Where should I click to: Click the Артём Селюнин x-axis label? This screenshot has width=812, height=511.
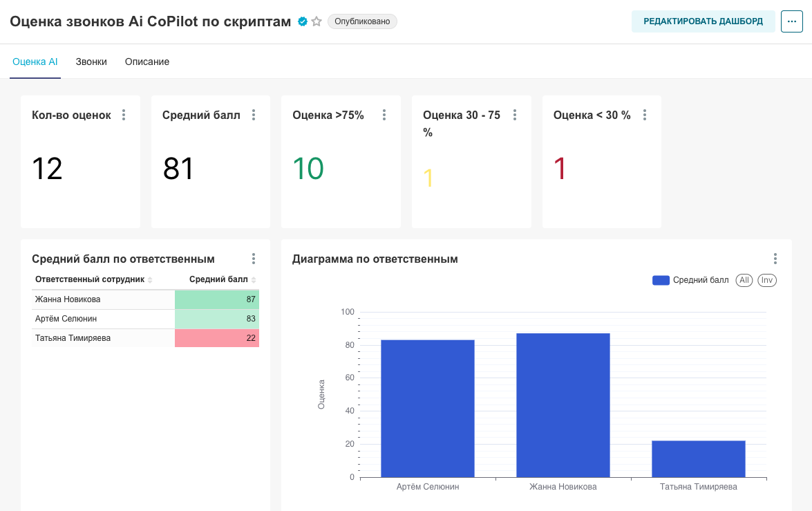[428, 487]
